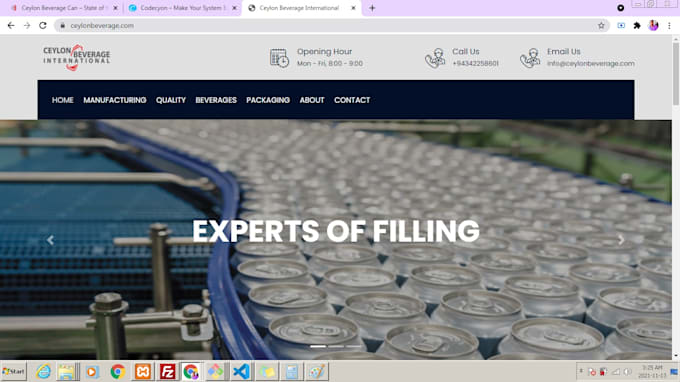Open the sticky notes taskbar icon
This screenshot has height=382, width=680.
(267, 372)
